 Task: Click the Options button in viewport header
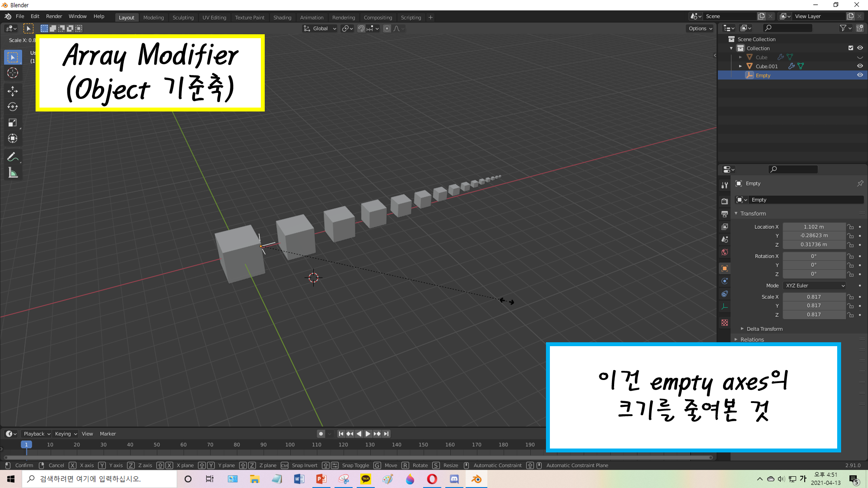point(700,29)
